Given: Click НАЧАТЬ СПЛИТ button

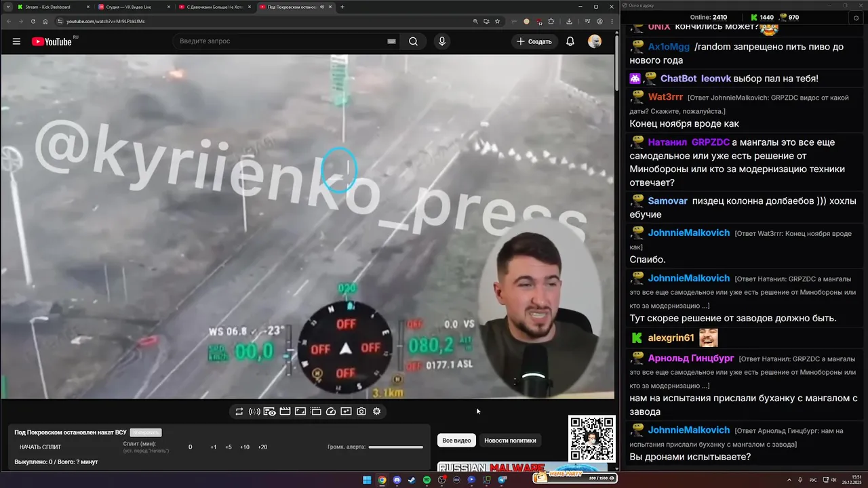Looking at the screenshot, I should 40,447.
